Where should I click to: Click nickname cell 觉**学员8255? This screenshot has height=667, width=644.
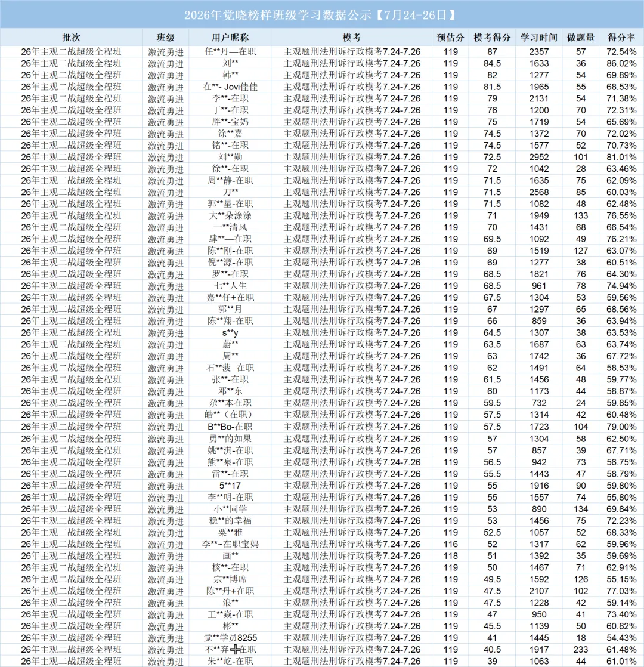pyautogui.click(x=230, y=638)
